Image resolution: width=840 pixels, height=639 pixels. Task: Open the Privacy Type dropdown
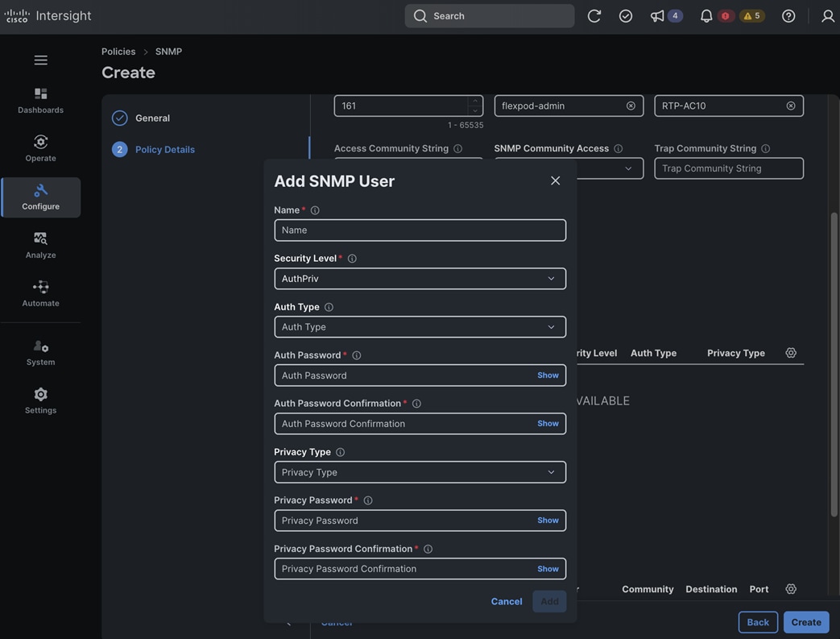coord(420,472)
